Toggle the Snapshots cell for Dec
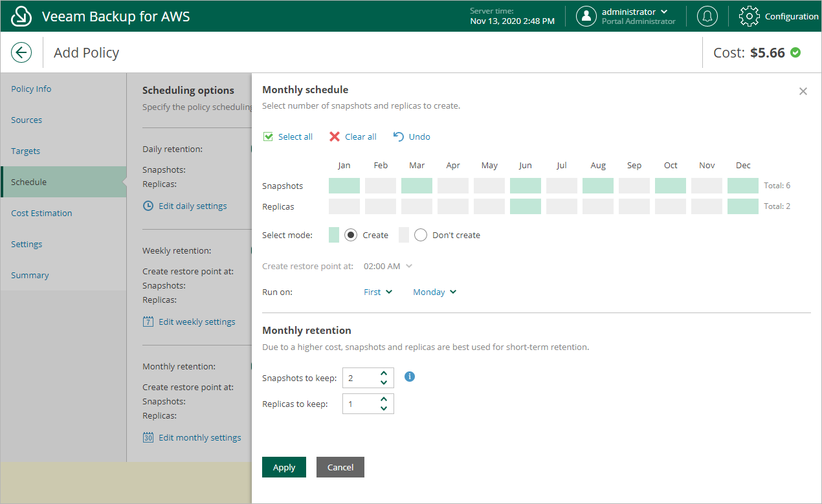Screen dimensions: 822x504 pos(743,186)
